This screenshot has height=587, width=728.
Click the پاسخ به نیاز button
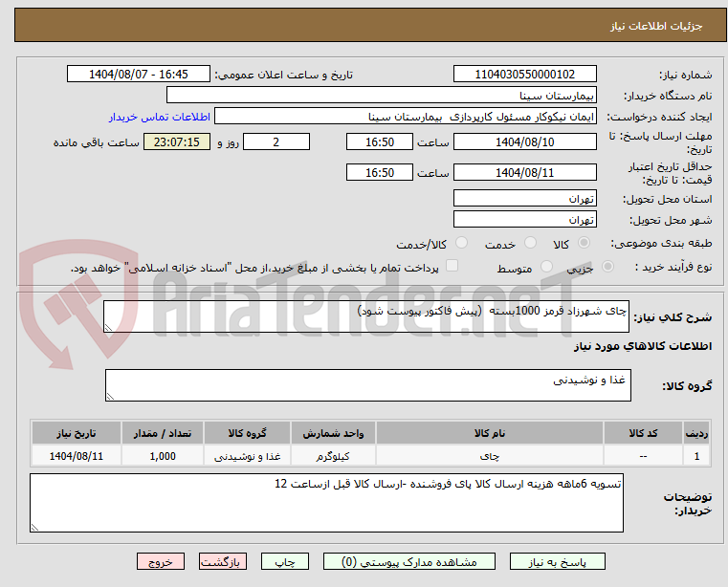click(x=557, y=561)
